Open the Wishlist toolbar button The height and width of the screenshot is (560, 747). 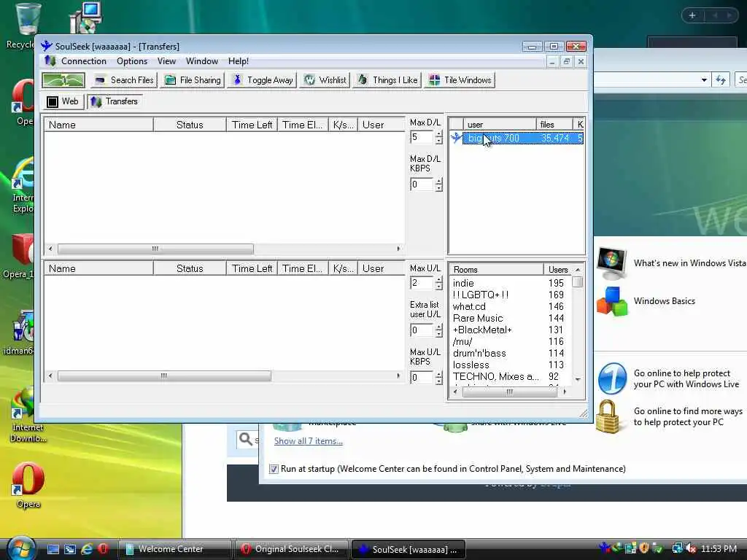click(x=325, y=80)
